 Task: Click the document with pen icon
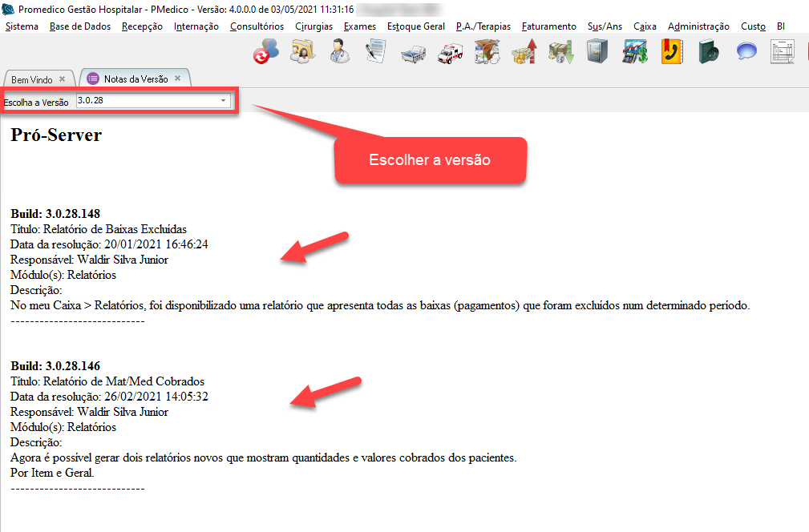click(376, 53)
